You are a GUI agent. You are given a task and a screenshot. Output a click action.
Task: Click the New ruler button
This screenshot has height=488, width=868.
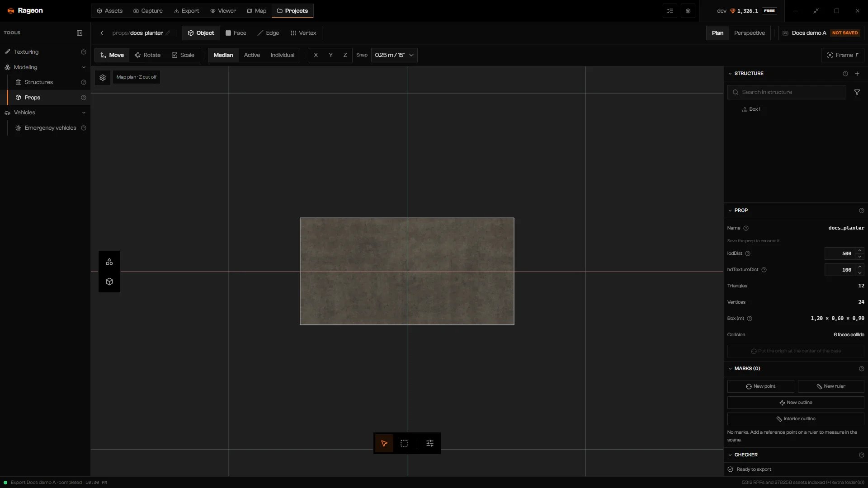[831, 386]
